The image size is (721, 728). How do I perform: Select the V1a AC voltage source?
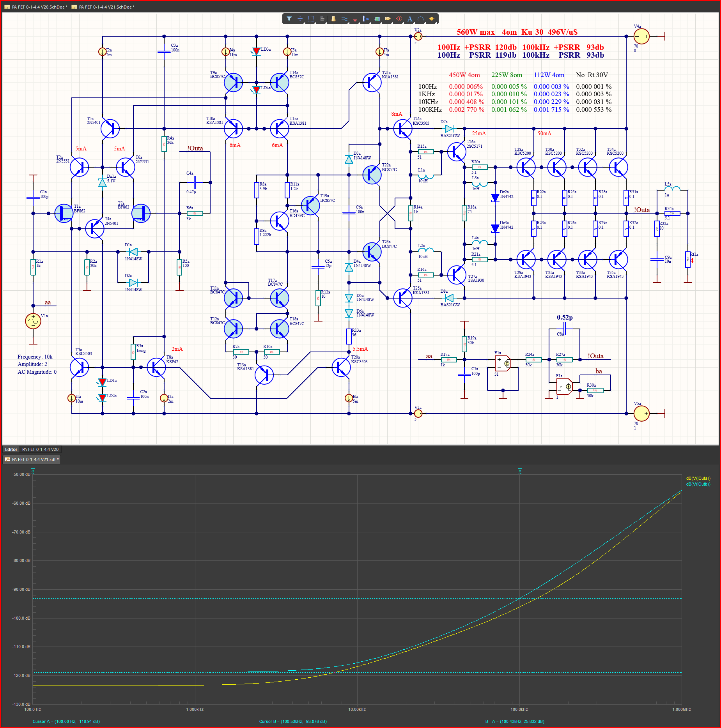coord(33,321)
